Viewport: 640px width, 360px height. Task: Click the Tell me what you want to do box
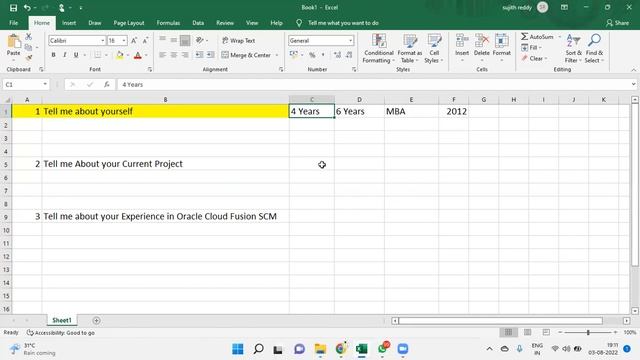(343, 23)
